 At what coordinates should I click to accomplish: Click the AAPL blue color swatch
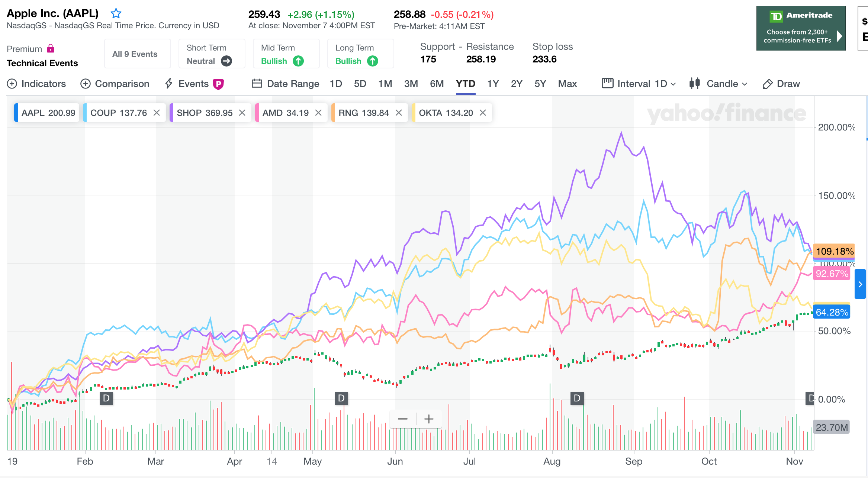16,113
